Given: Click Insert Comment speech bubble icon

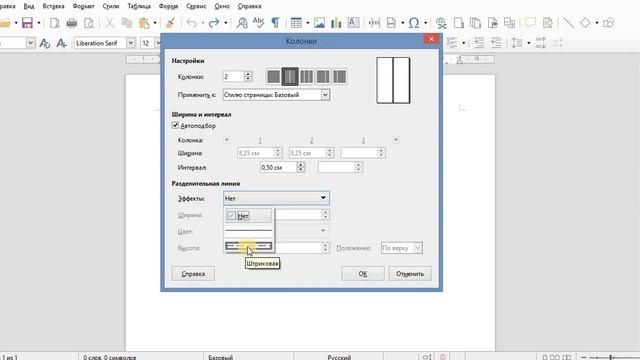Looking at the screenshot, I should click(530, 23).
